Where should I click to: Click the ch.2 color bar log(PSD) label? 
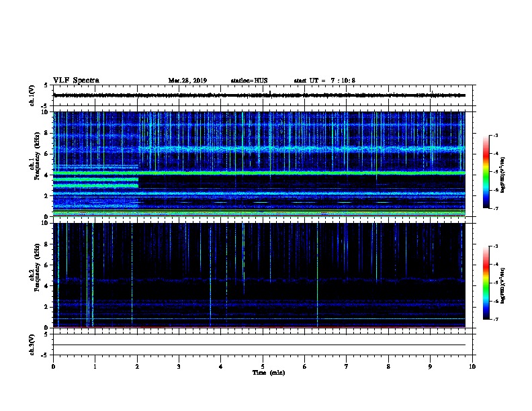pyautogui.click(x=503, y=285)
